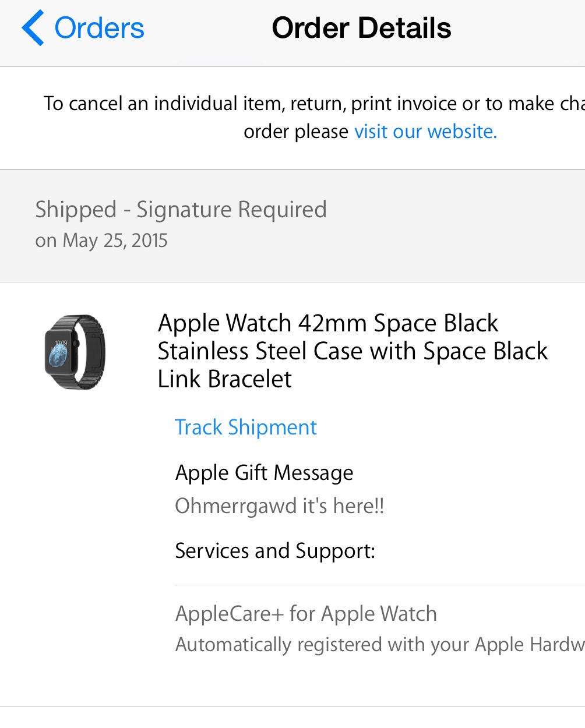Tap the 'Link Bracelet' title line
The height and width of the screenshot is (728, 585).
tap(225, 379)
